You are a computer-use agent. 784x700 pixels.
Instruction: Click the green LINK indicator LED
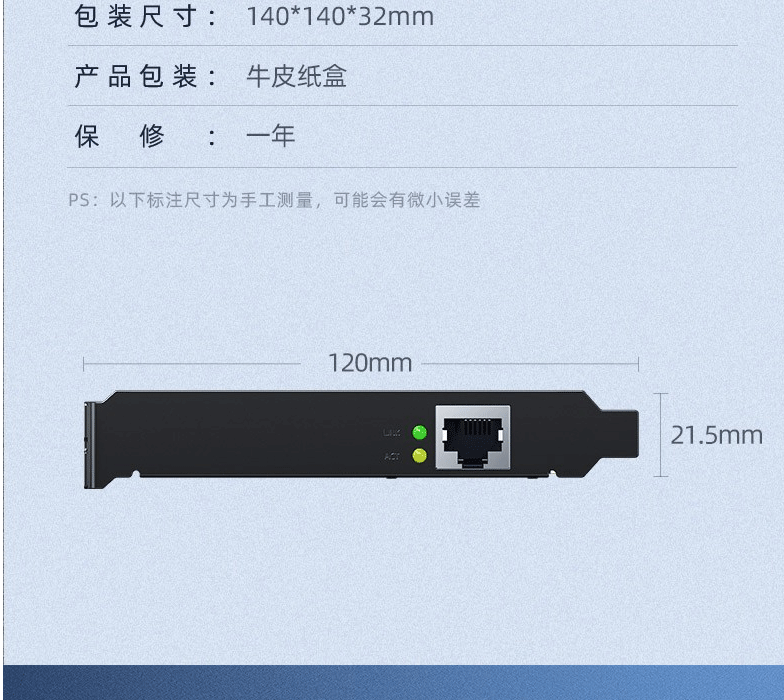(x=420, y=432)
